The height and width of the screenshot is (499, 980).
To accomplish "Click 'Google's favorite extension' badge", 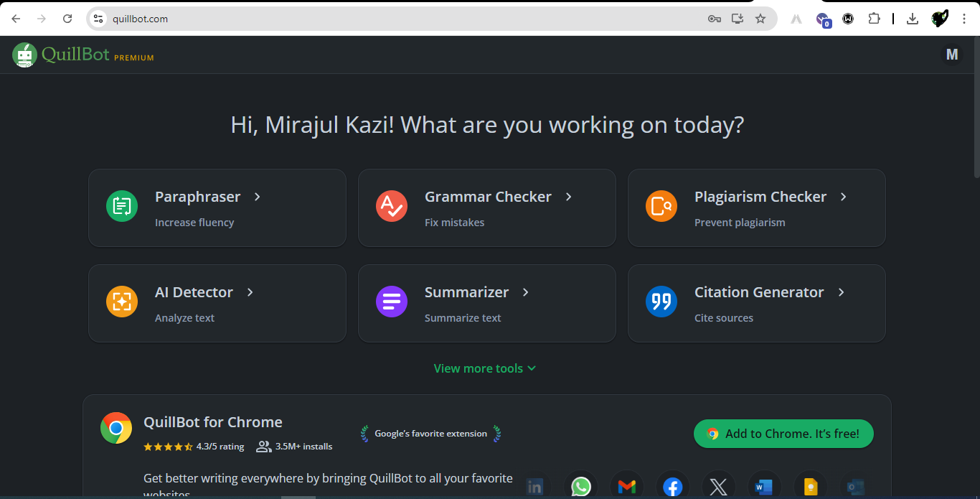I will 430,434.
